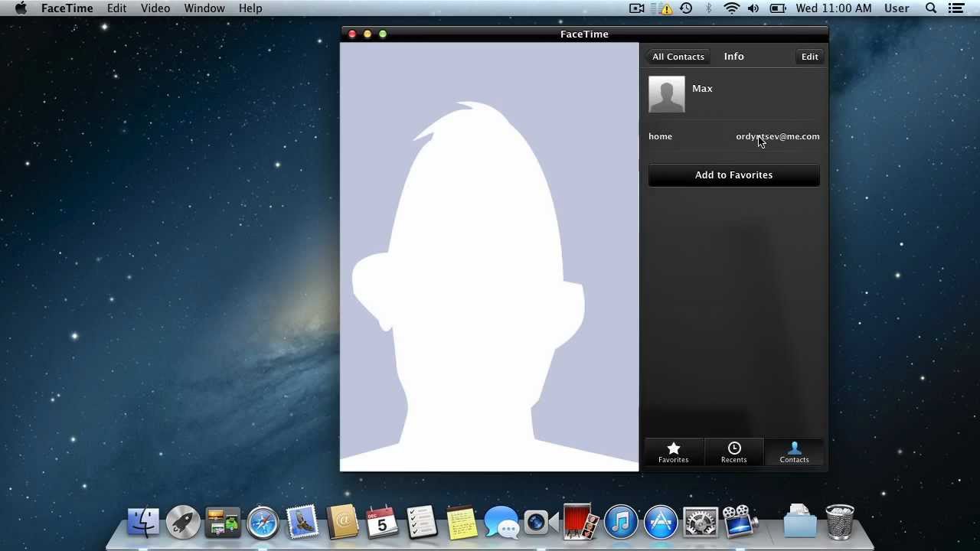This screenshot has height=551, width=980.
Task: Open the movie camera app in Dock
Action: tap(740, 522)
